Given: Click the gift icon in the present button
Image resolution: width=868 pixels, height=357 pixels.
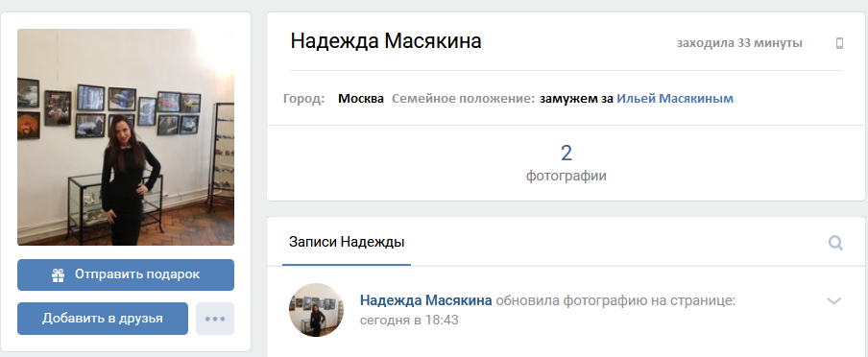Looking at the screenshot, I should [x=59, y=275].
